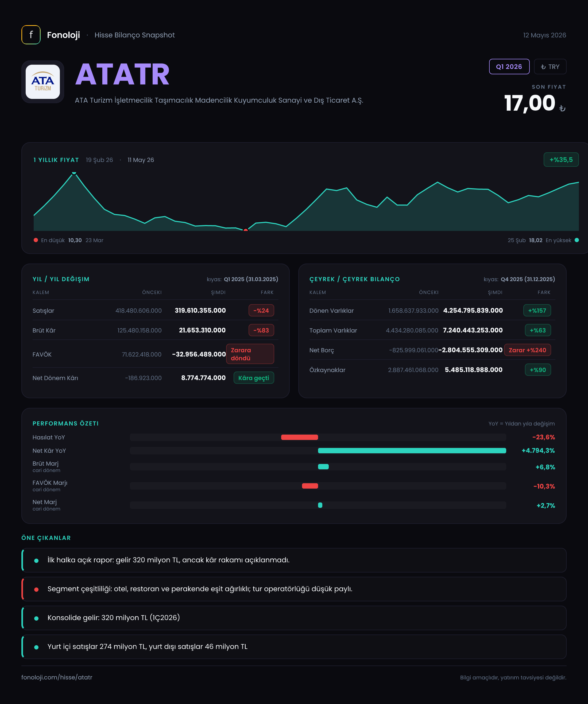Click the FAVÖK current value -32.956.489.000
The image size is (588, 704).
pos(199,354)
